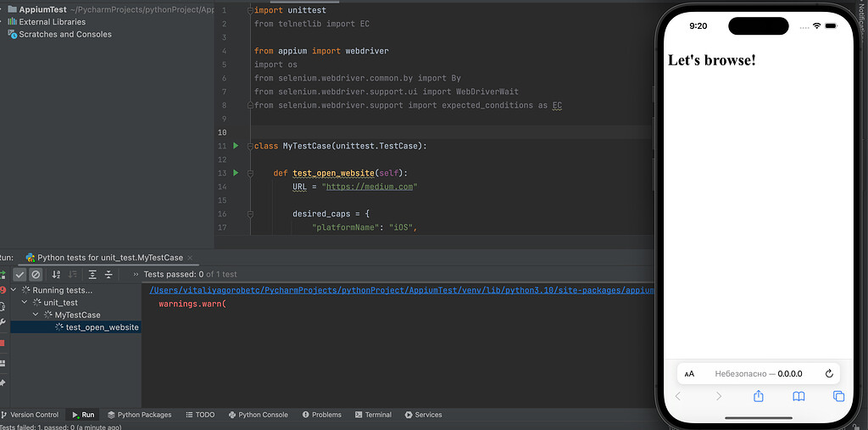Open Safari tabs overview icon
This screenshot has width=868, height=430.
click(838, 396)
